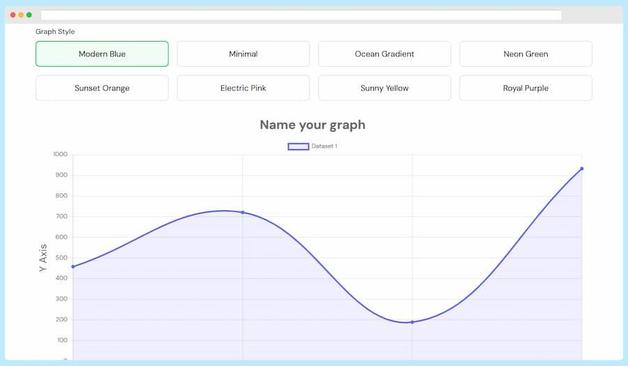Click the green maximize window button
The width and height of the screenshot is (628, 366).
pyautogui.click(x=29, y=15)
